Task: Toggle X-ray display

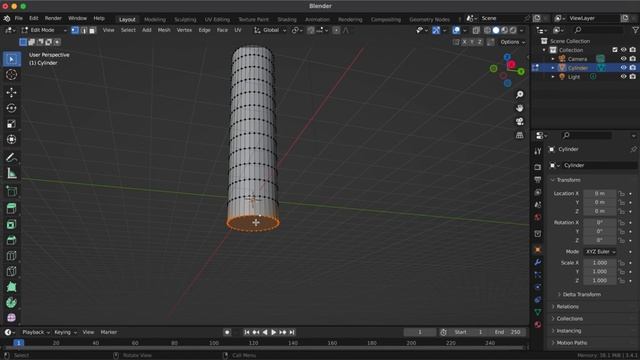Action: pos(476,30)
